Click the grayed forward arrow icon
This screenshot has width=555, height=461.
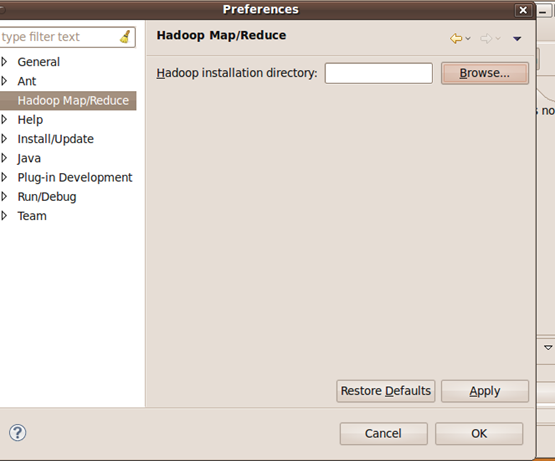pyautogui.click(x=486, y=38)
